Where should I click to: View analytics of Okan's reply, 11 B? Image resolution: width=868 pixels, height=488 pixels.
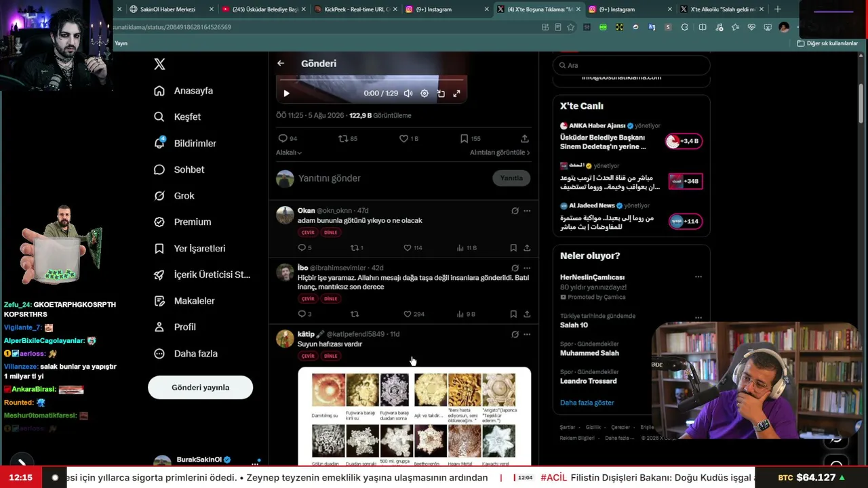click(467, 248)
